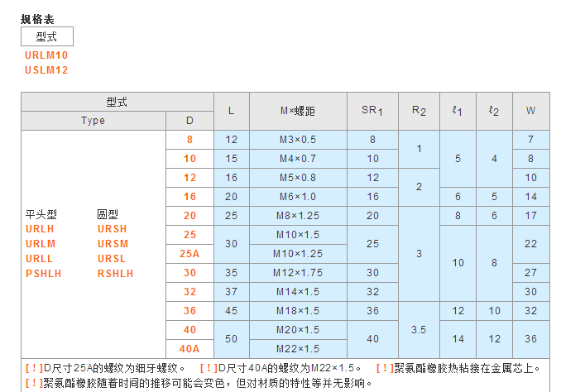Click the M6×1.0 thread cell
Viewport: 561px width, 392px height.
pos(298,197)
